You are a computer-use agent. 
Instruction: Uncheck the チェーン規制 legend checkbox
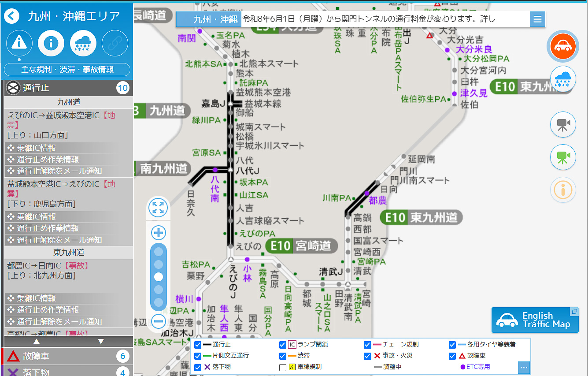pyautogui.click(x=368, y=345)
